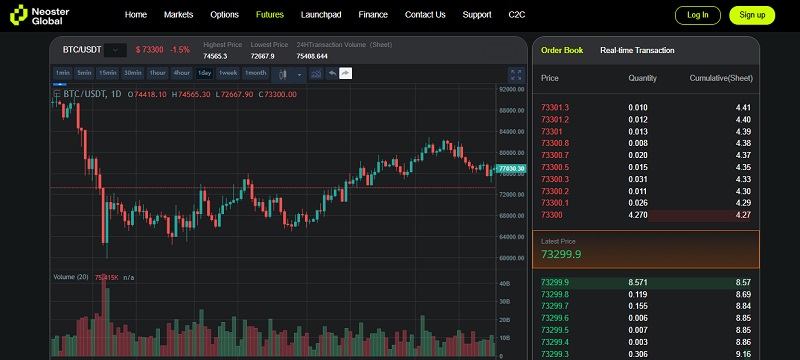This screenshot has width=800, height=360.
Task: Open the Futures menu item
Action: [x=270, y=15]
